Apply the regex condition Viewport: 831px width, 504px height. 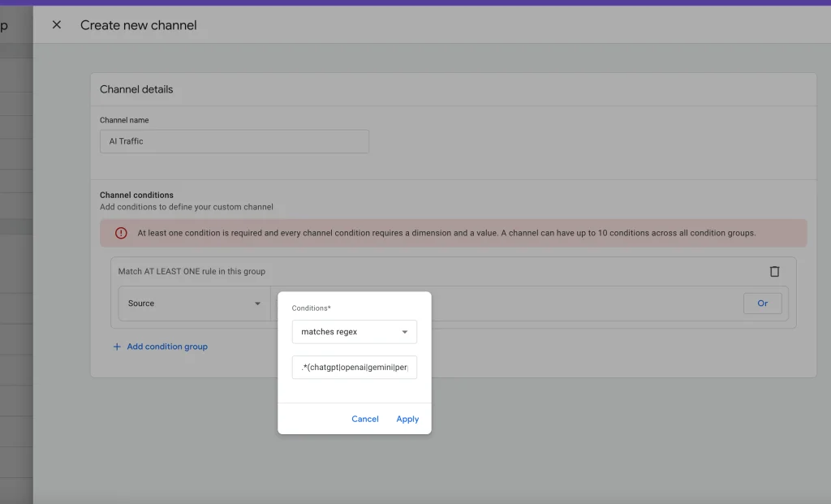pyautogui.click(x=407, y=419)
